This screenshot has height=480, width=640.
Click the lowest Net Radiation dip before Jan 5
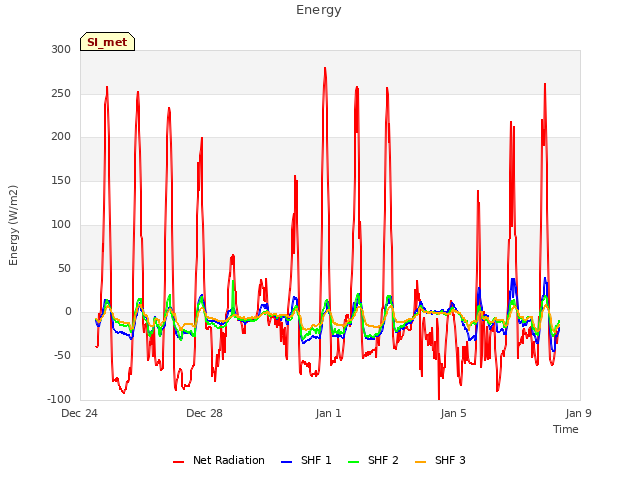(439, 398)
